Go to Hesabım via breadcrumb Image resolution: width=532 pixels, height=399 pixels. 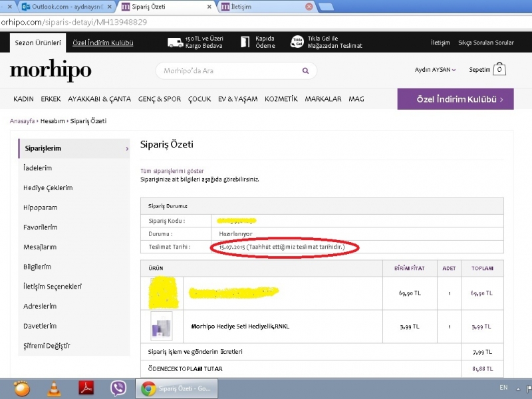click(53, 121)
